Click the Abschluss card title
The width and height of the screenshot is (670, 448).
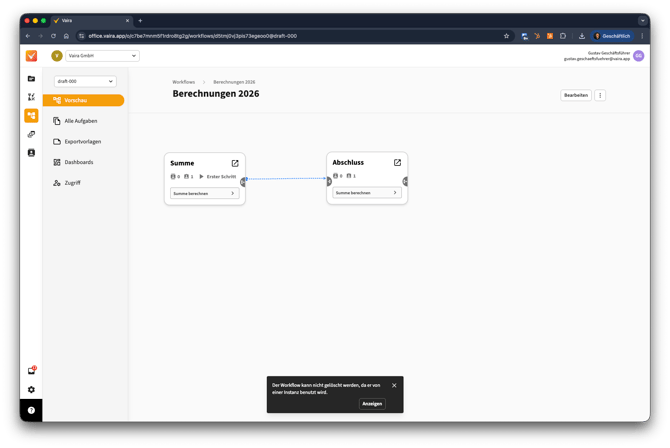(x=348, y=162)
